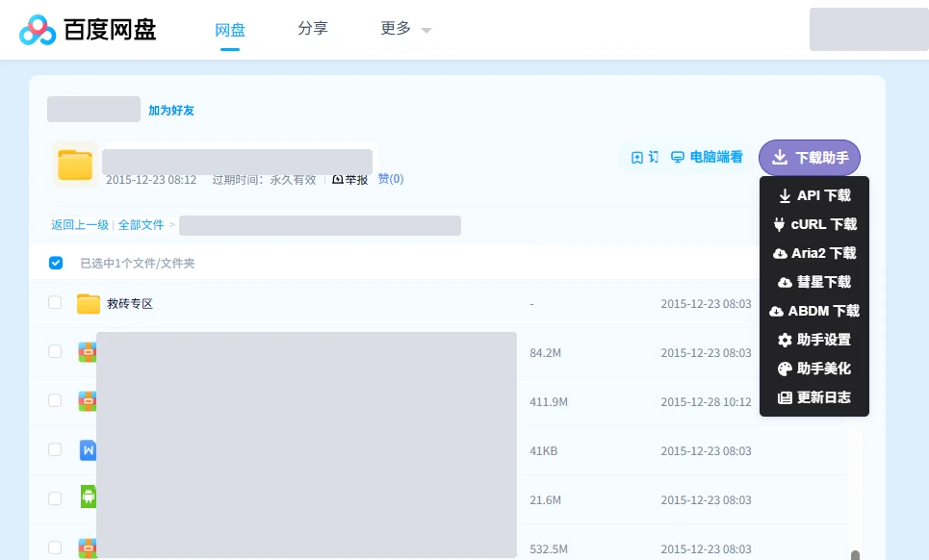929x560 pixels.
Task: Check the checkbox for 411.9M file
Action: (x=55, y=401)
